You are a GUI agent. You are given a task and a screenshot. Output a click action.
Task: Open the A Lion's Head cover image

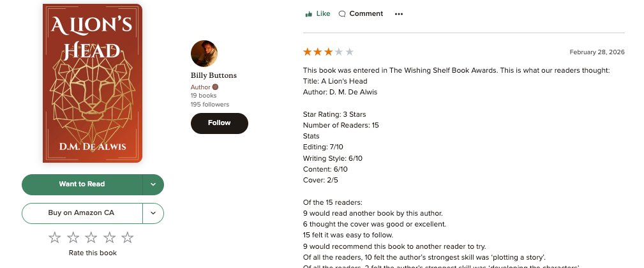point(93,83)
